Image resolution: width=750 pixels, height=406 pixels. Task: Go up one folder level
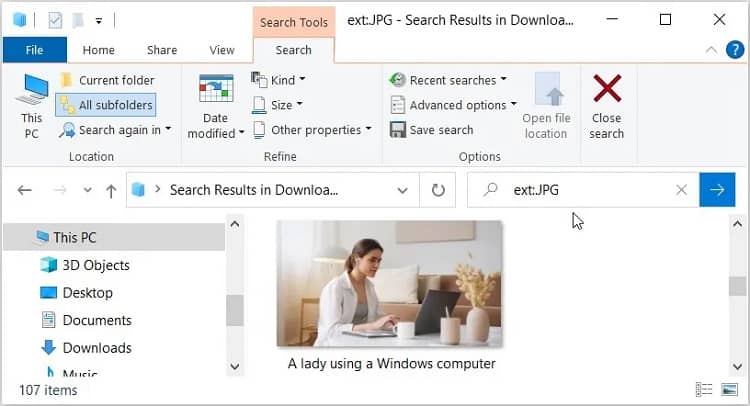(111, 191)
